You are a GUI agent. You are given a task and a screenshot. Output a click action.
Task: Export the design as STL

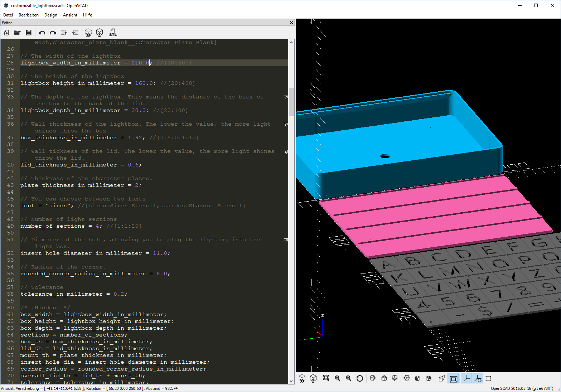(113, 33)
